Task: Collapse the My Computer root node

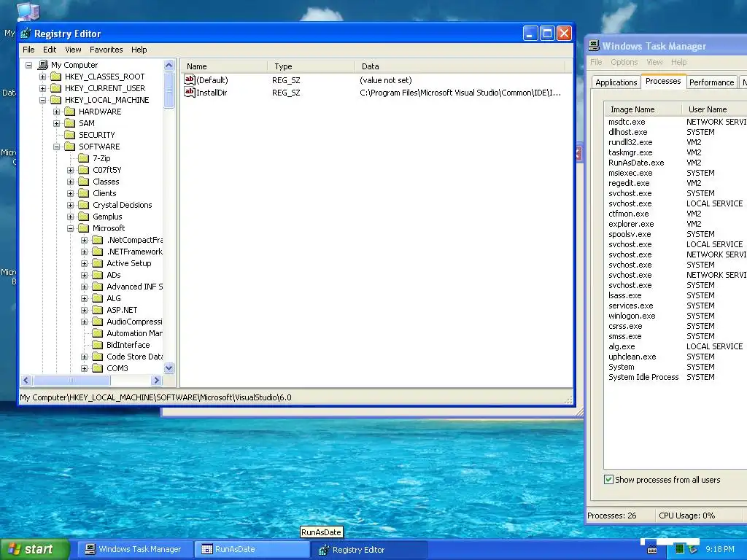Action: 28,65
